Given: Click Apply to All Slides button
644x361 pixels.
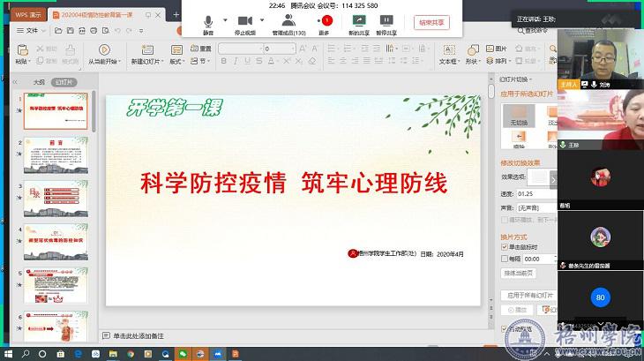Looking at the screenshot, I should click(528, 295).
